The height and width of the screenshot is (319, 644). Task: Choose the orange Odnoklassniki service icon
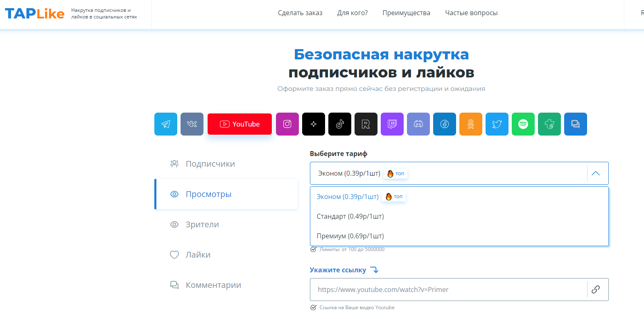[x=471, y=124]
